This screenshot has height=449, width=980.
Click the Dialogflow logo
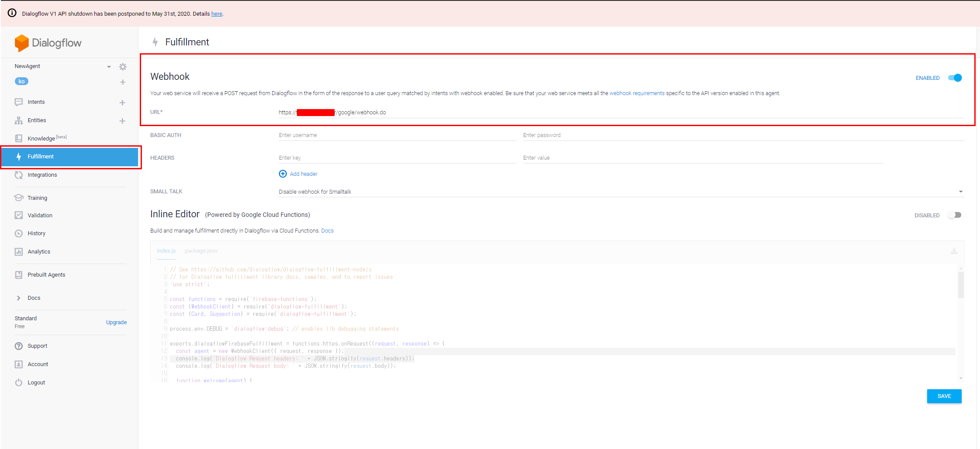tap(48, 43)
